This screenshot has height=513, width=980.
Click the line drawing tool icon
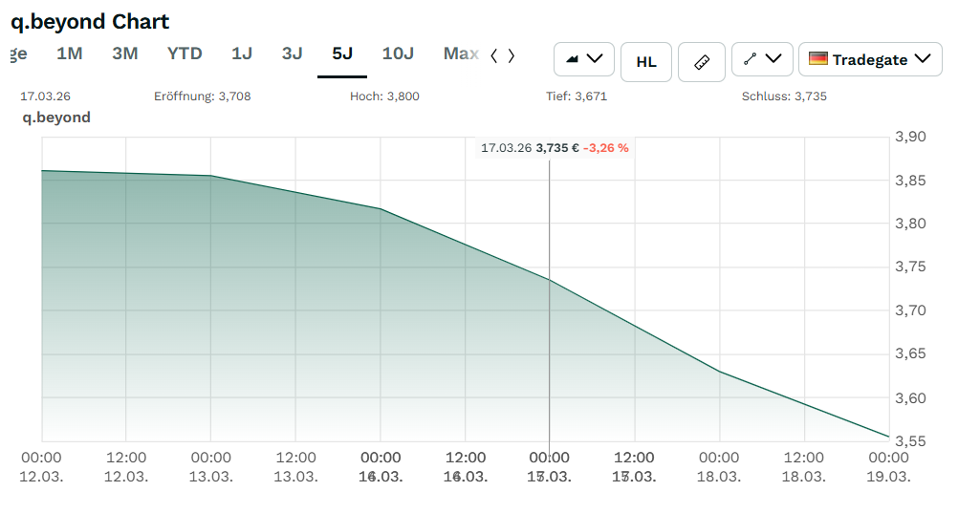(750, 59)
